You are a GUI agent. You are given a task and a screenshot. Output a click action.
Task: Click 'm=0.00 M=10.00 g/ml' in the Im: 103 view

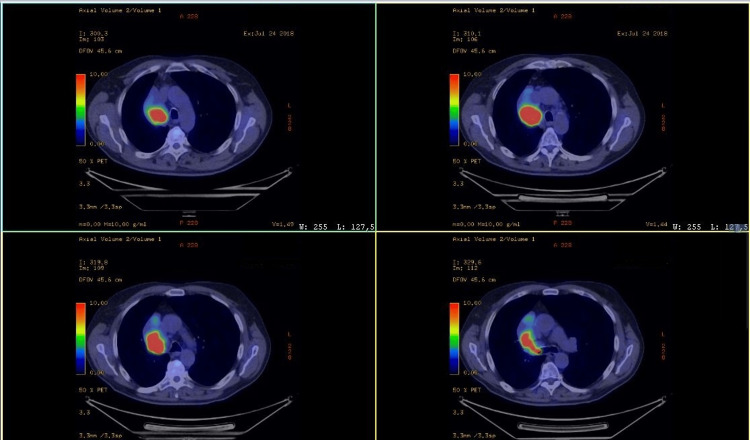pyautogui.click(x=112, y=224)
